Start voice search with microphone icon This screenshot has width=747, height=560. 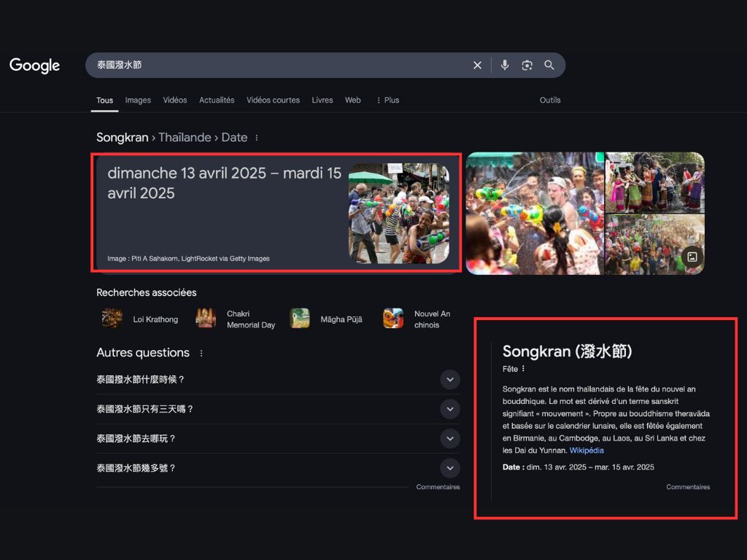point(505,65)
